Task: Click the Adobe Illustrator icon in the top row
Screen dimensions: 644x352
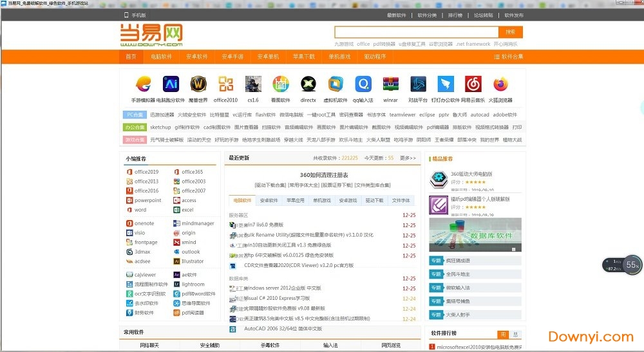Action: [x=171, y=84]
